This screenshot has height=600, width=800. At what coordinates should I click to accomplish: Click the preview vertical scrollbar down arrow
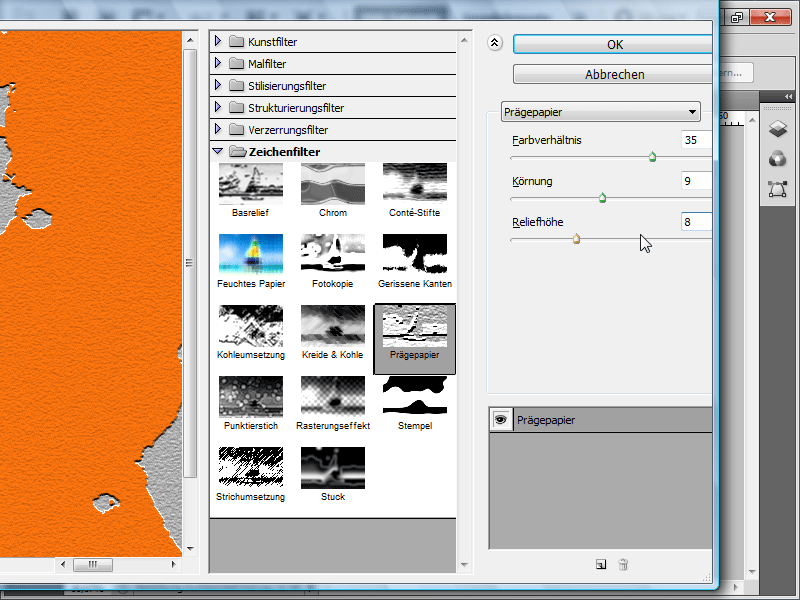(x=190, y=549)
